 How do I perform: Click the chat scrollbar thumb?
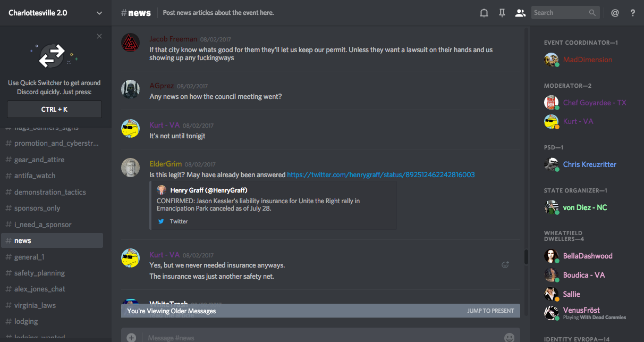point(526,257)
